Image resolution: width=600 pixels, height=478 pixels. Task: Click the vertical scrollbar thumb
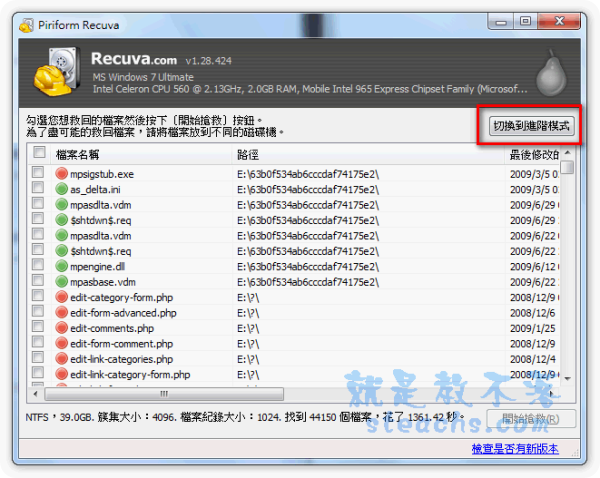(x=568, y=167)
